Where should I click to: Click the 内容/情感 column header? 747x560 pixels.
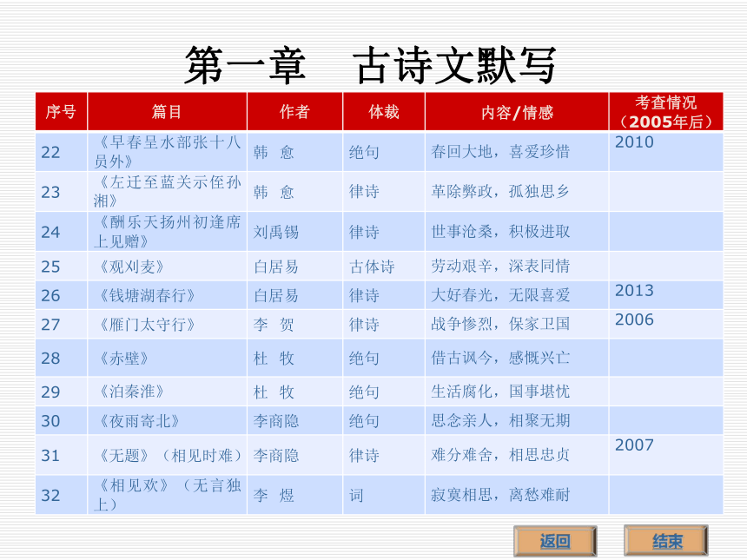click(517, 111)
